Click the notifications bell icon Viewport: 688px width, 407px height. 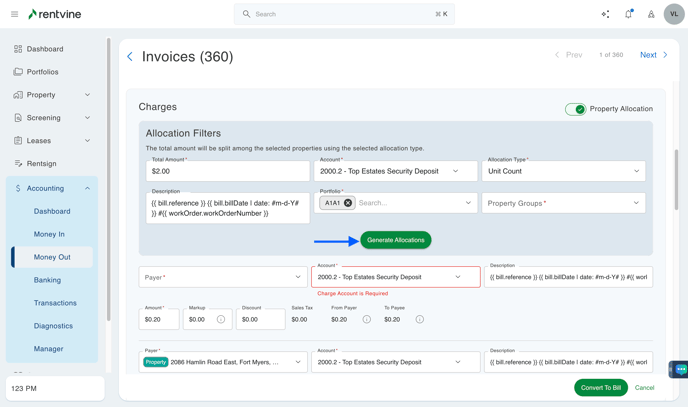628,15
